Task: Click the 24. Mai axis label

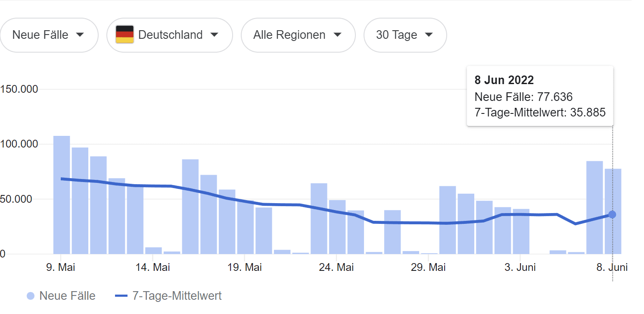Action: 337,267
